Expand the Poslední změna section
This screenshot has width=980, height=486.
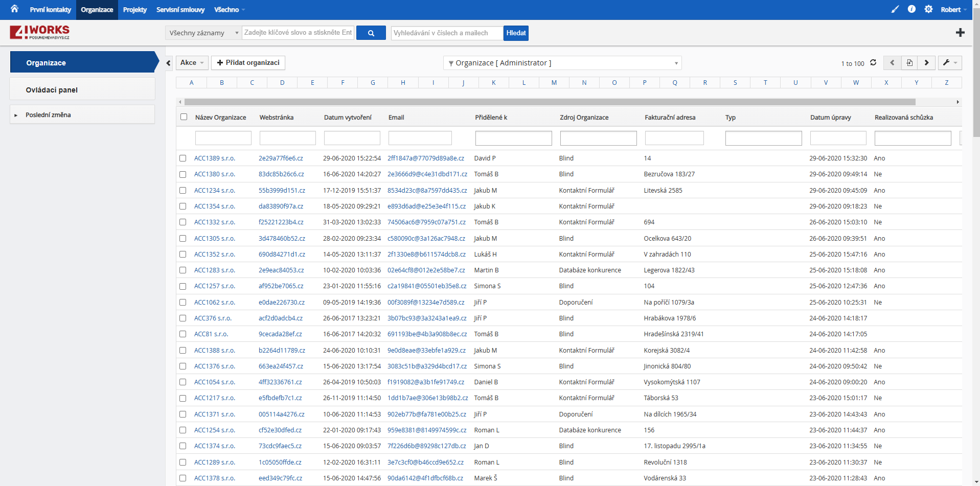[x=82, y=114]
